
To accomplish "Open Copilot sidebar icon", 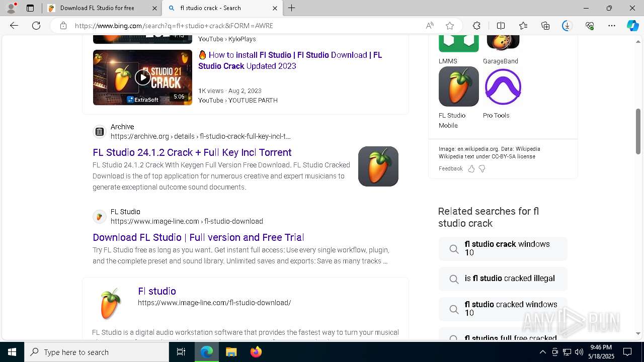I will (632, 26).
